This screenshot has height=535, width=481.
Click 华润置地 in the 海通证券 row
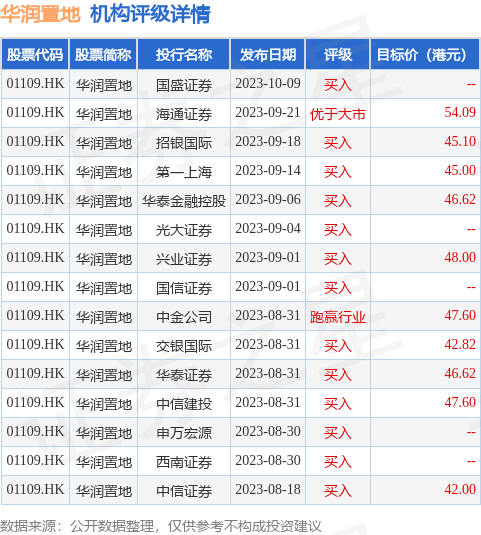pyautogui.click(x=104, y=114)
